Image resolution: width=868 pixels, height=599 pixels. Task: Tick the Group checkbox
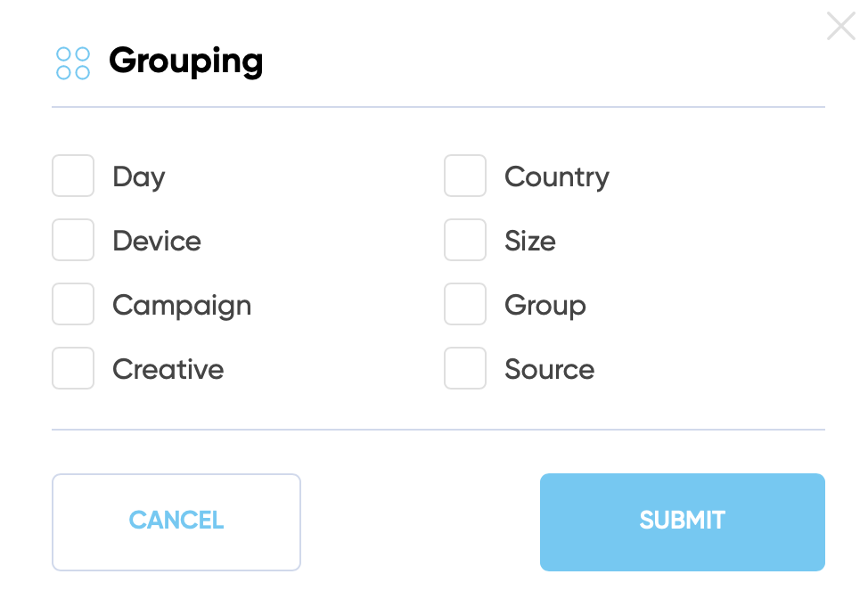465,304
